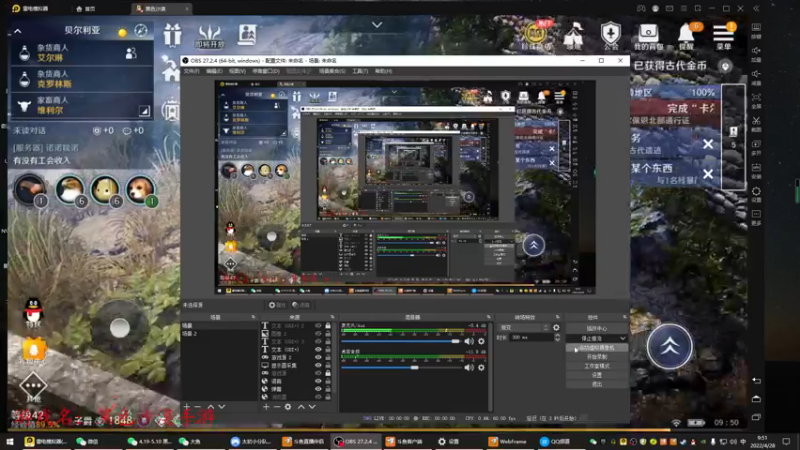Screen dimensions: 800x450
Task: Open the scene transition type combo box
Action: 523,328
